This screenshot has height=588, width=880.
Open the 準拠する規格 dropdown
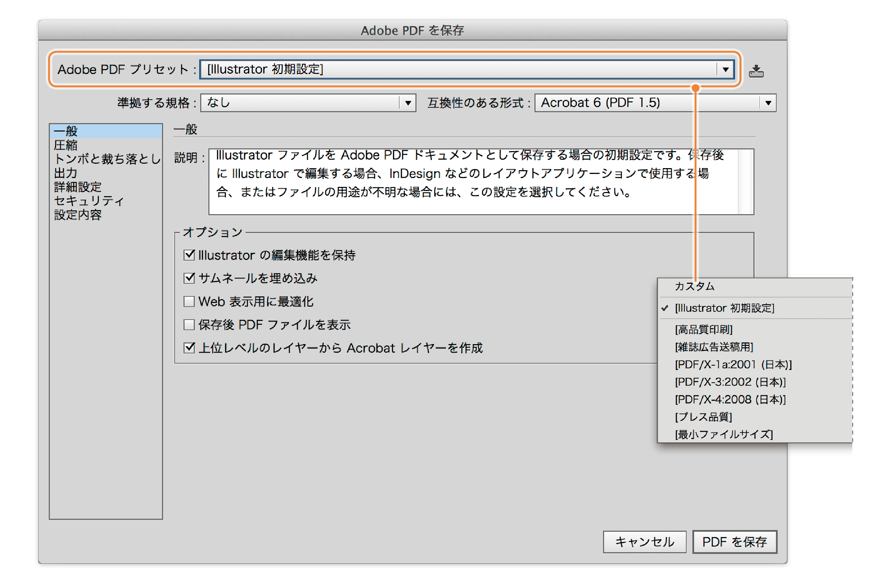point(308,103)
